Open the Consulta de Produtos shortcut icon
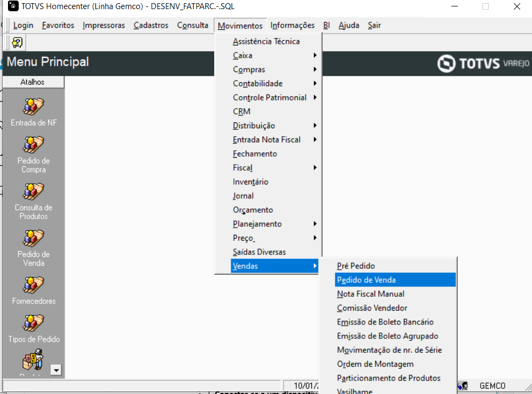Image resolution: width=532 pixels, height=394 pixels. click(33, 191)
